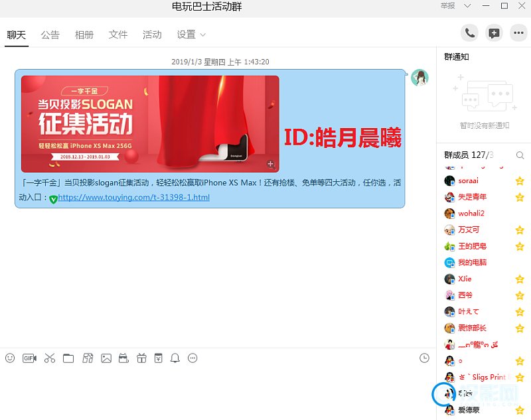The height and width of the screenshot is (420, 531).
Task: Show more chat tools via the circled ellipsis
Action: pyautogui.click(x=192, y=358)
